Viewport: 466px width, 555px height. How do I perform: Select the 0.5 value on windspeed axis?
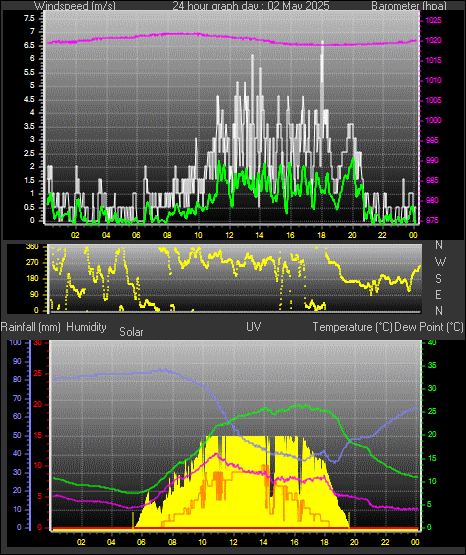point(29,207)
